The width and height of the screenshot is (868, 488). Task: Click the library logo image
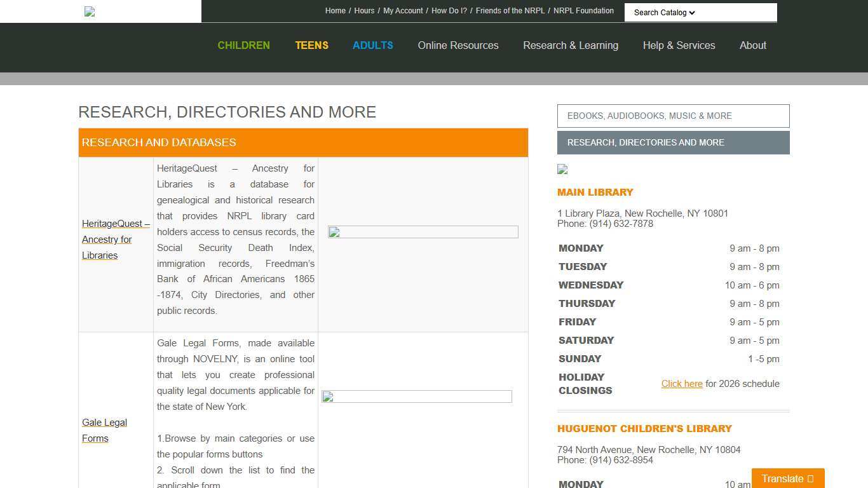click(89, 11)
